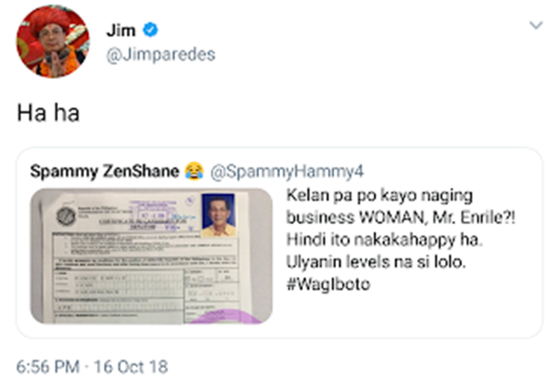Click the purple stamp on the form image
This screenshot has height=392, width=560.
coord(225,317)
